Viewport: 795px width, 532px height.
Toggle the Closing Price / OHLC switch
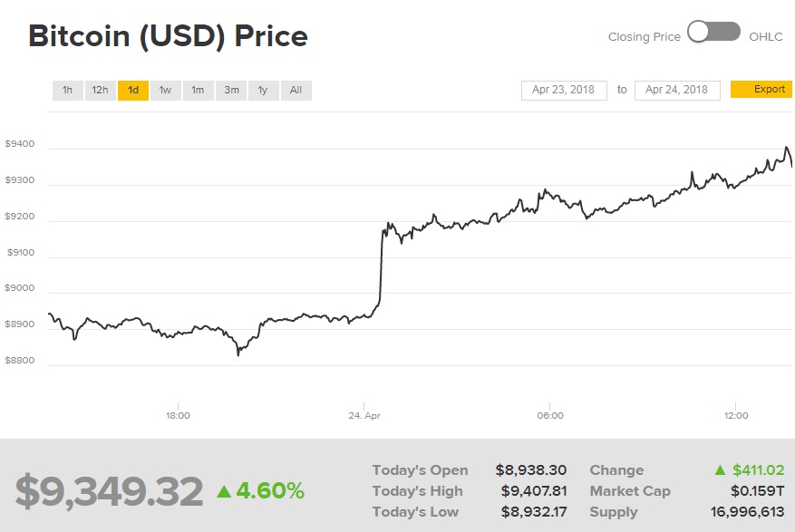click(x=713, y=34)
